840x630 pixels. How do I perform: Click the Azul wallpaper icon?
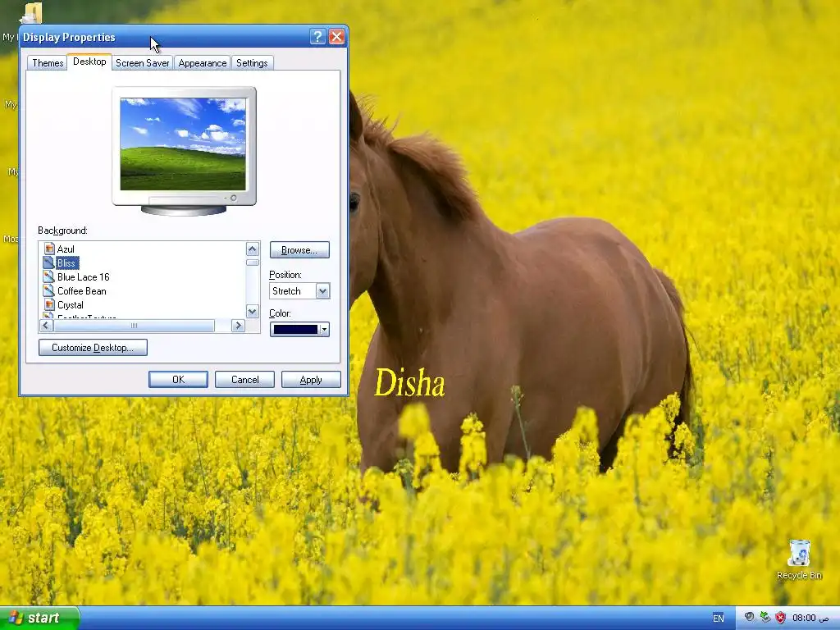49,249
